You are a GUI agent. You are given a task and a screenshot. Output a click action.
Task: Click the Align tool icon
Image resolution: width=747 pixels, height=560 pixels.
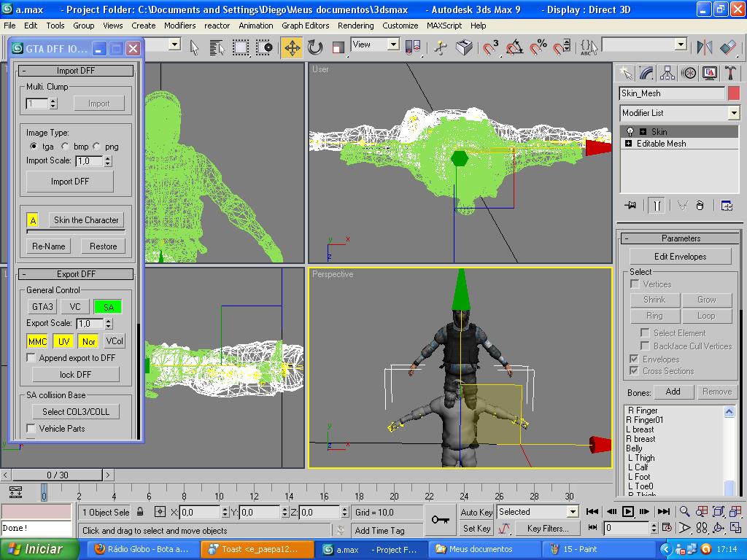[729, 47]
